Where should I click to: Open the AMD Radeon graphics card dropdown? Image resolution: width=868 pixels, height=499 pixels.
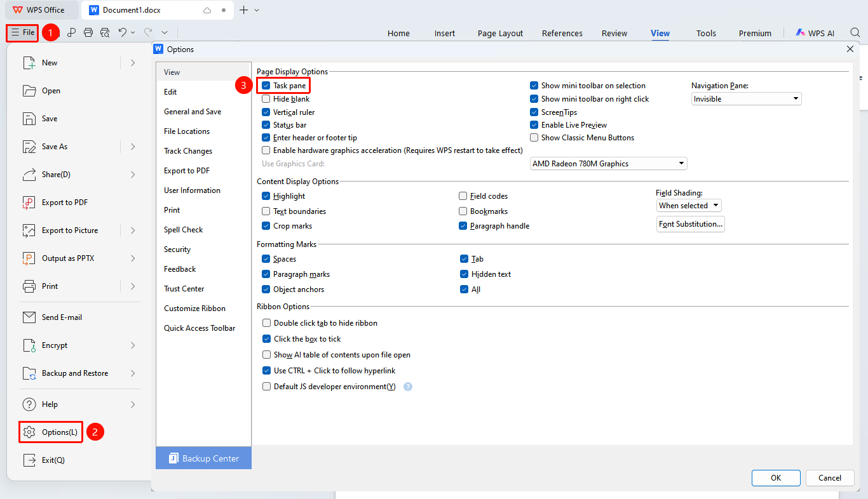click(x=609, y=164)
